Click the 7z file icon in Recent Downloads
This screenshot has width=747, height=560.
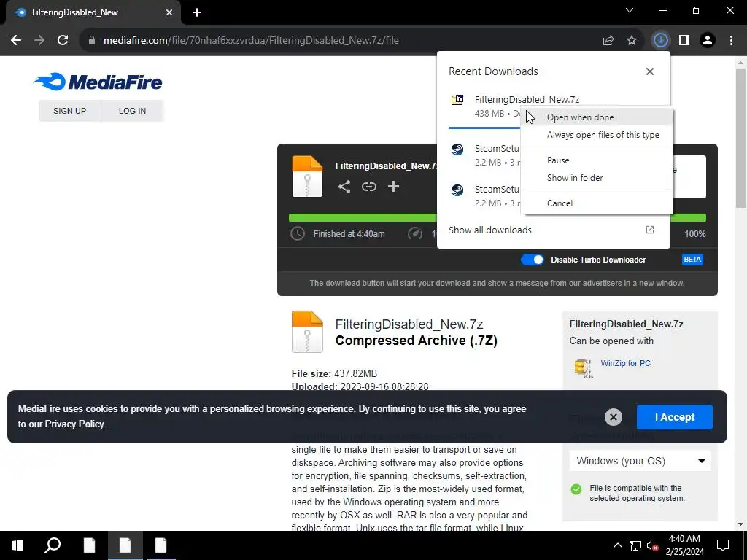click(457, 99)
